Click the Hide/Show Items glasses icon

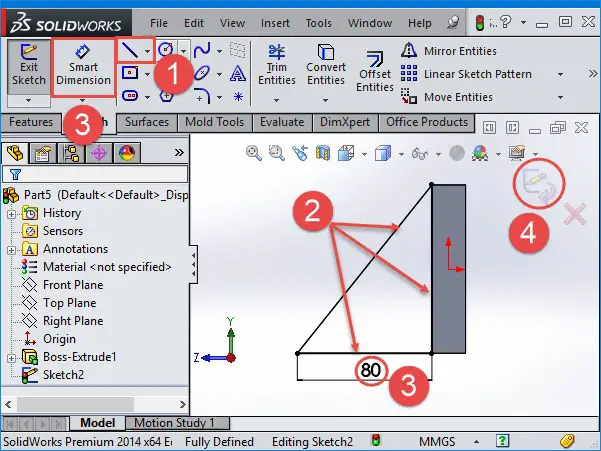(x=420, y=154)
